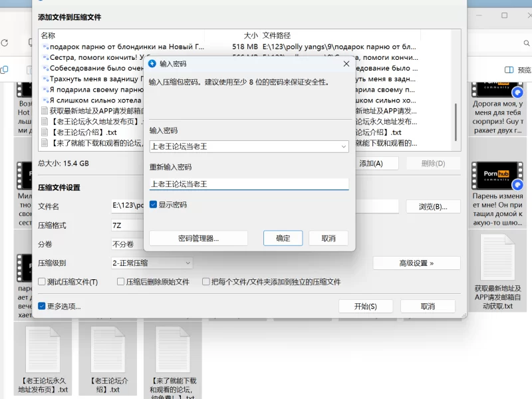Toggle the 显示密码 checkbox
This screenshot has height=399, width=532.
pos(154,205)
